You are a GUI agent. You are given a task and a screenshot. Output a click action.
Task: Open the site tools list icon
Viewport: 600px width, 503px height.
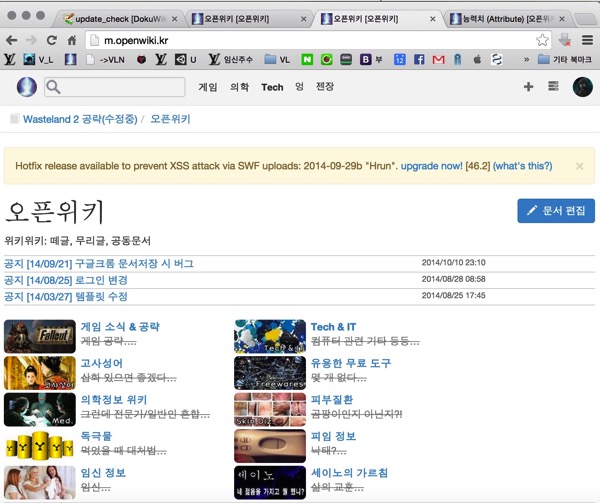click(x=553, y=86)
